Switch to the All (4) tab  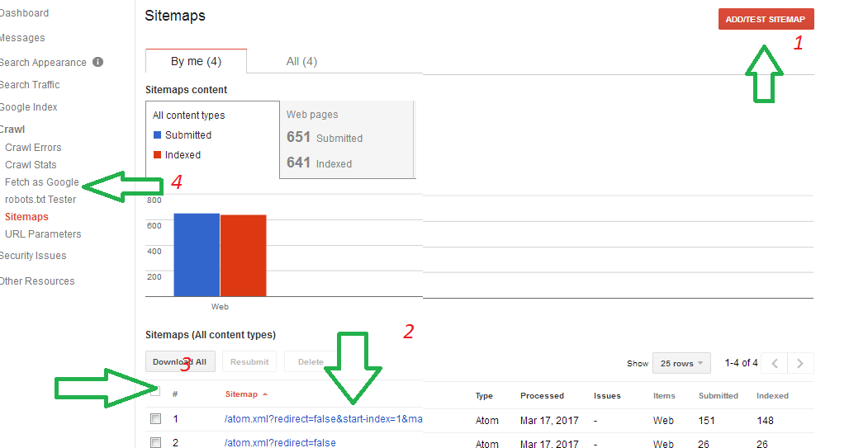coord(301,61)
